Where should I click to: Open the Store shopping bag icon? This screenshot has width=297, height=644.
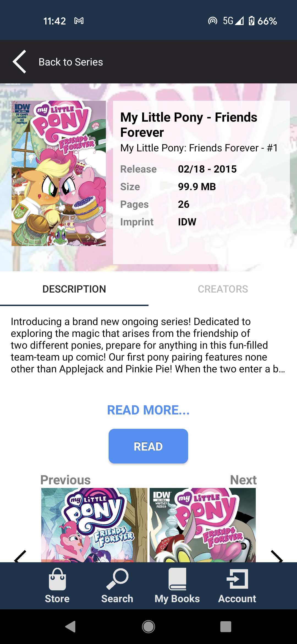coord(57,579)
